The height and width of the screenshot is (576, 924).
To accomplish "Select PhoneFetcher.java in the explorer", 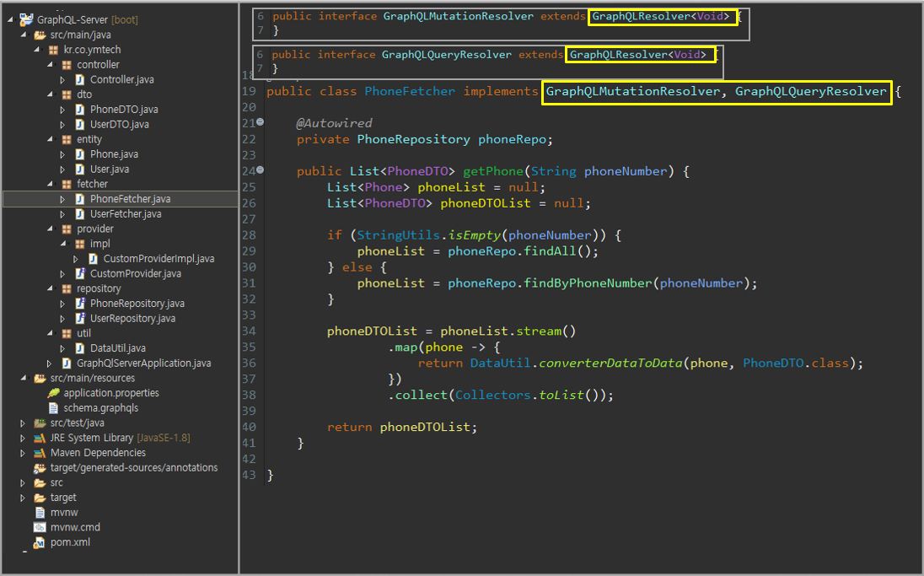I will click(x=130, y=199).
